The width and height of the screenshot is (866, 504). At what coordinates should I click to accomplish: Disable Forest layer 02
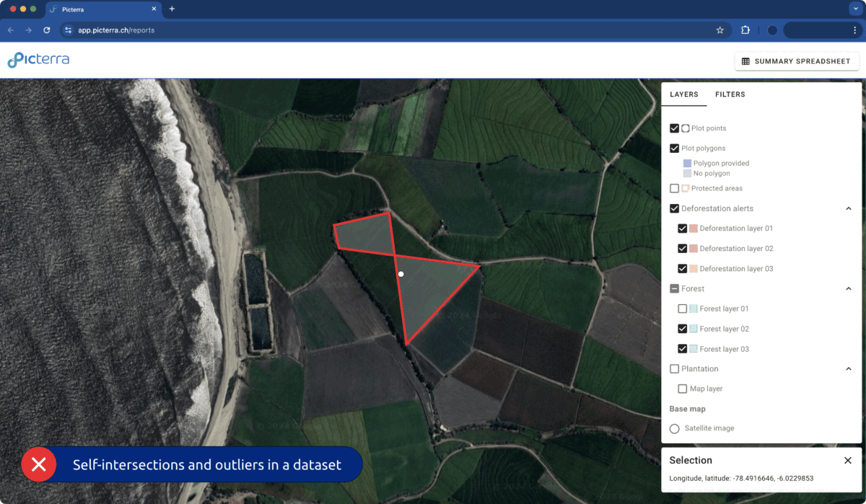(683, 329)
